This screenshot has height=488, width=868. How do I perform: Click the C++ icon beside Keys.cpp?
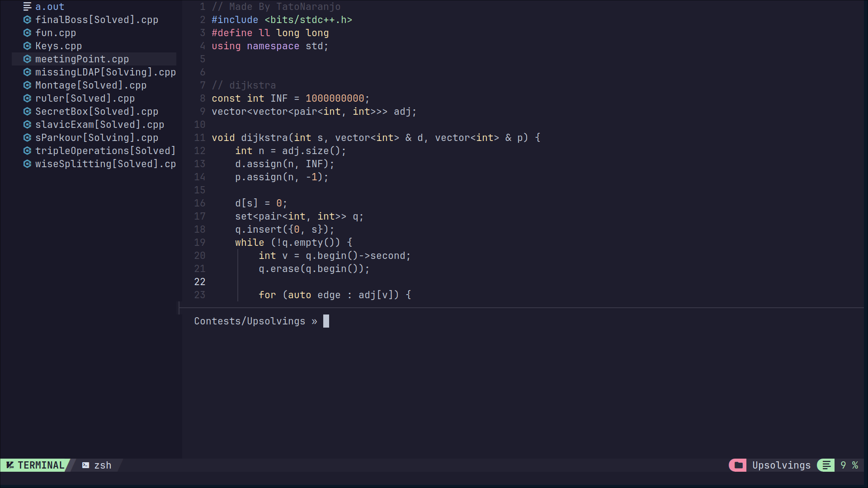[x=27, y=46]
